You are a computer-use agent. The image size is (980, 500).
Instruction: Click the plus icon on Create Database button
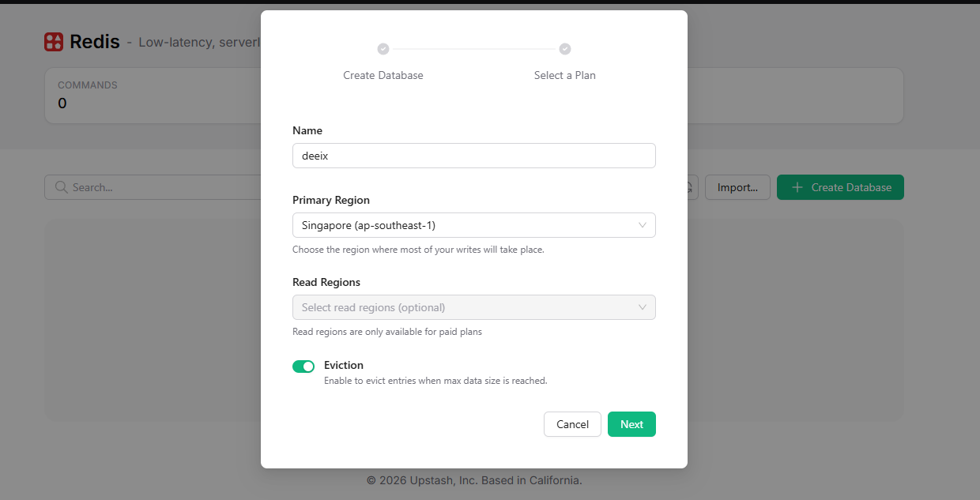click(797, 187)
